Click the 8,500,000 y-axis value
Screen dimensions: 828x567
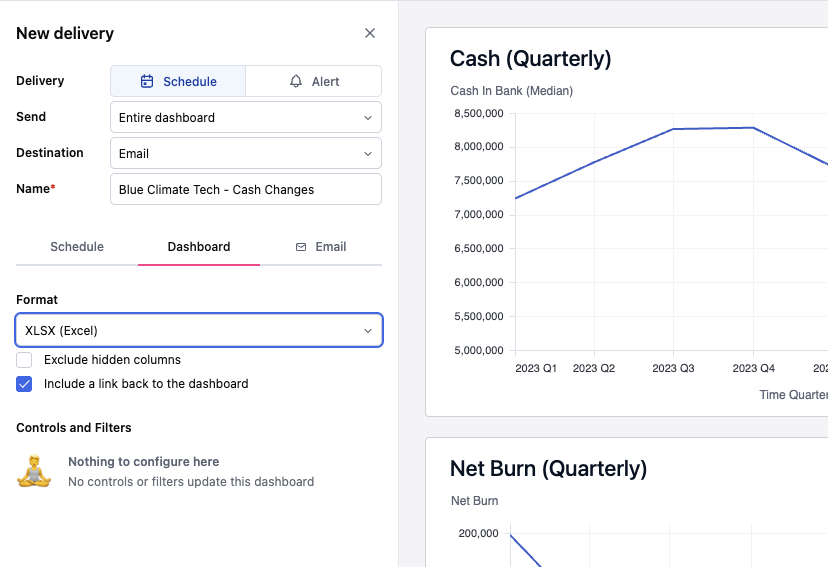click(478, 113)
